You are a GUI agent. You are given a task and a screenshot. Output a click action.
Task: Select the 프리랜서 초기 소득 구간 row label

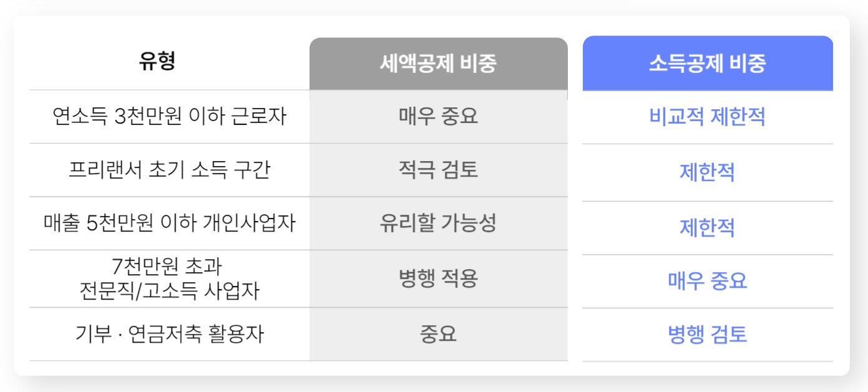(169, 170)
